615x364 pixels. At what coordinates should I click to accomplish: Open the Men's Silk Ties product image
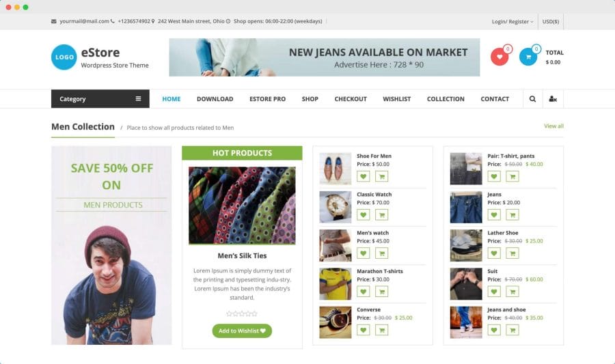click(x=242, y=206)
